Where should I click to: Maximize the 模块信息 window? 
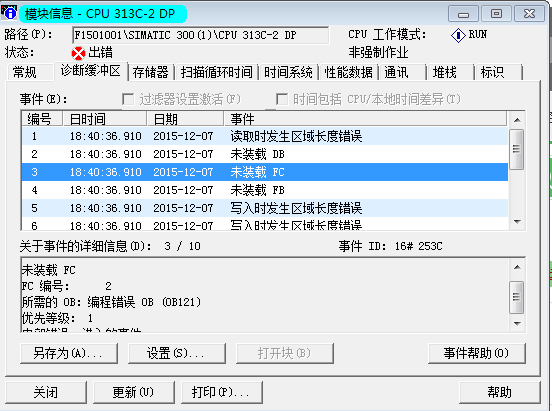(496, 14)
